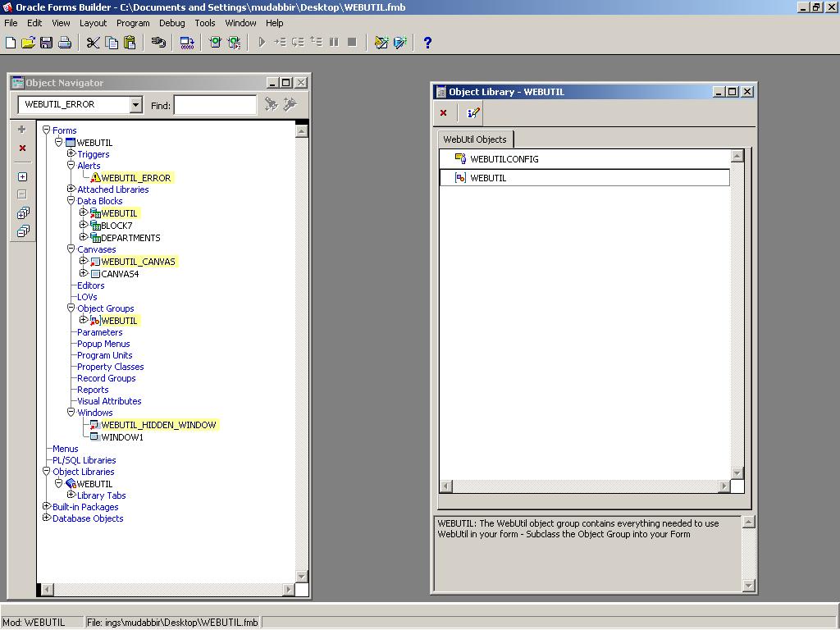Image resolution: width=840 pixels, height=630 pixels.
Task: Select WEBUTIL object group in Object Library list
Action: 584,178
